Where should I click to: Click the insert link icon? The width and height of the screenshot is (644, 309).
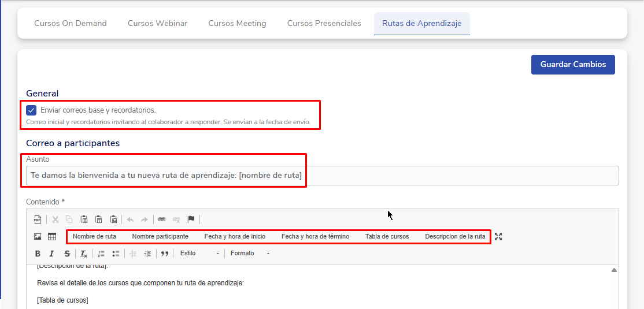[162, 219]
